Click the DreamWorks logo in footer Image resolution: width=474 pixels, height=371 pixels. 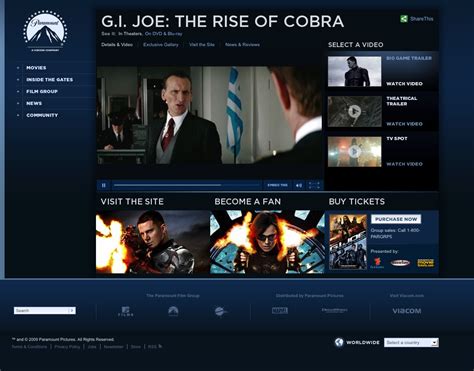[x=334, y=310]
